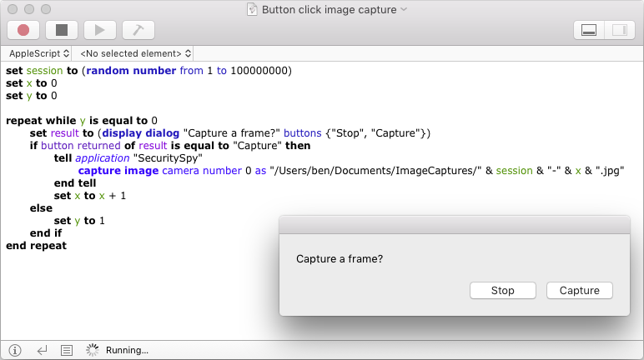The image size is (644, 360).
Task: Click the dialog title bar
Action: pyautogui.click(x=455, y=224)
